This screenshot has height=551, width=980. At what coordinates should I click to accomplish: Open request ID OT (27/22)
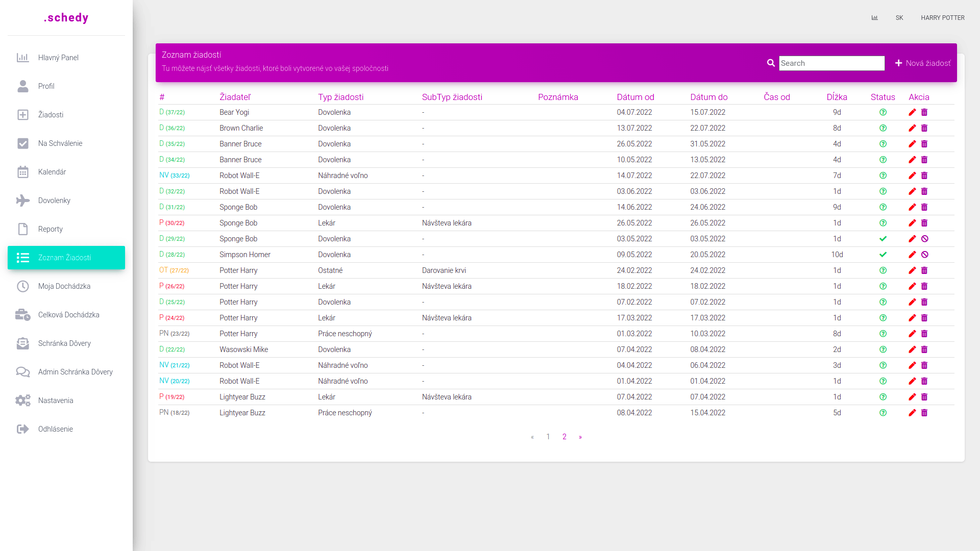[x=174, y=270]
